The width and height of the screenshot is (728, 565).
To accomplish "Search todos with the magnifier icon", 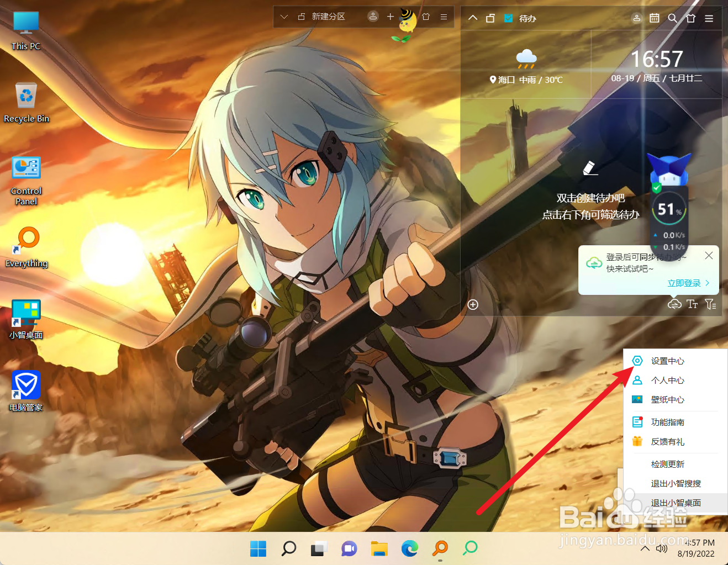I will pos(672,18).
